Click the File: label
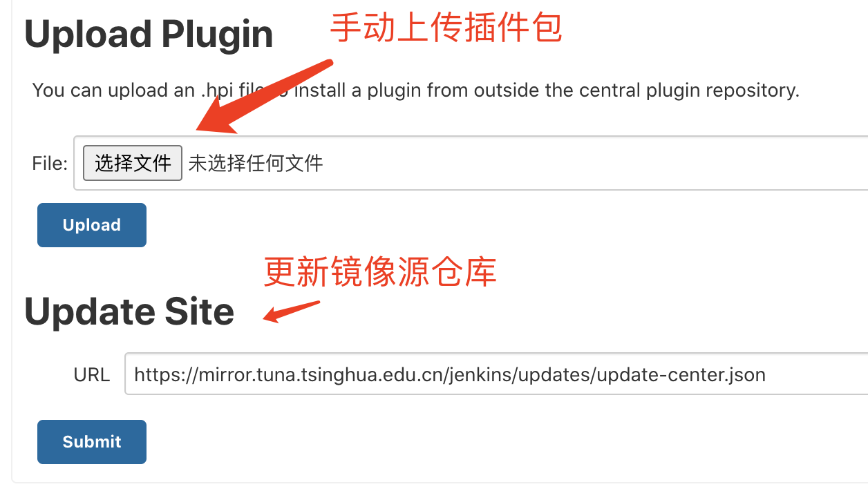Screen dimensions: 868x500 (x=50, y=164)
